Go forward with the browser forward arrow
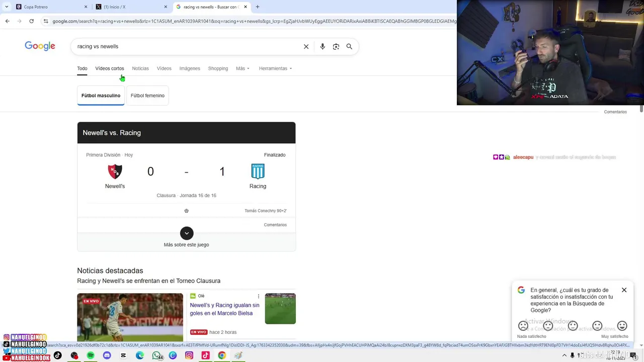 (19, 21)
